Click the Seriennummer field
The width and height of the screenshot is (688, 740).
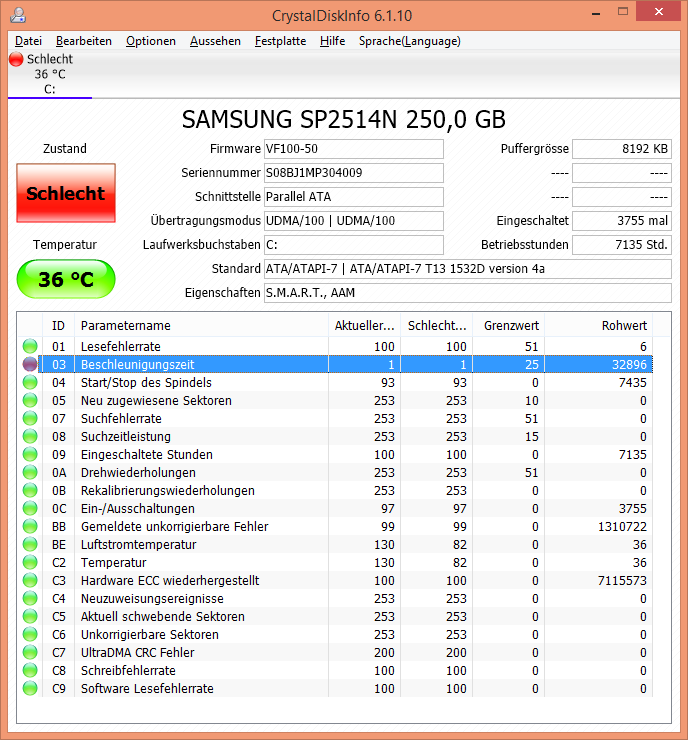coord(353,173)
